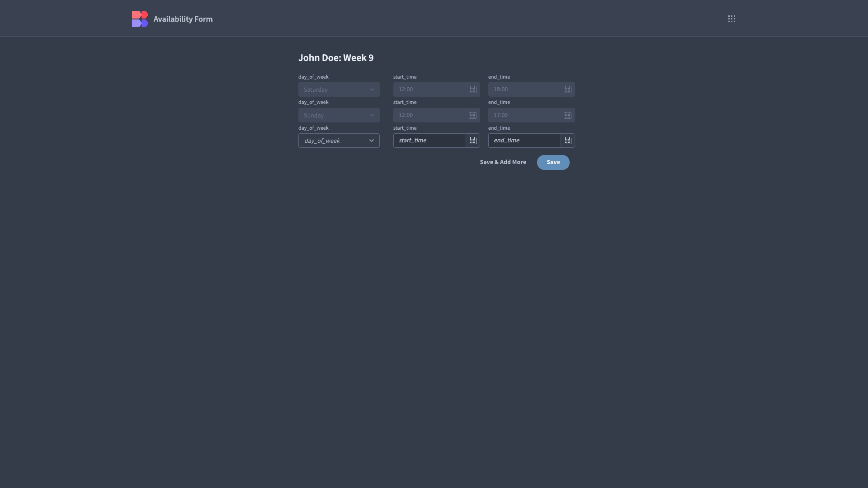868x488 pixels.
Task: Click the Sunday 12:00 start_time field
Action: click(x=437, y=115)
